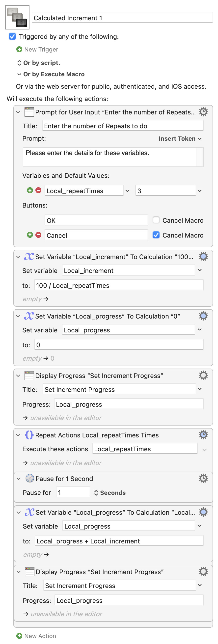The height and width of the screenshot is (644, 218).
Task: Click the Pause for duration field
Action: [73, 492]
